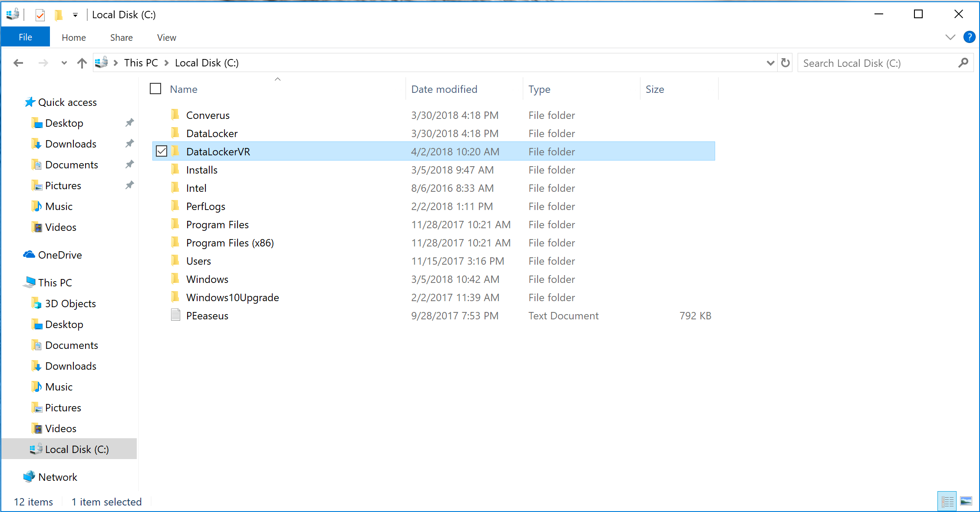Select Local Disk (C:) in navigation pane
The height and width of the screenshot is (512, 980).
tap(69, 449)
